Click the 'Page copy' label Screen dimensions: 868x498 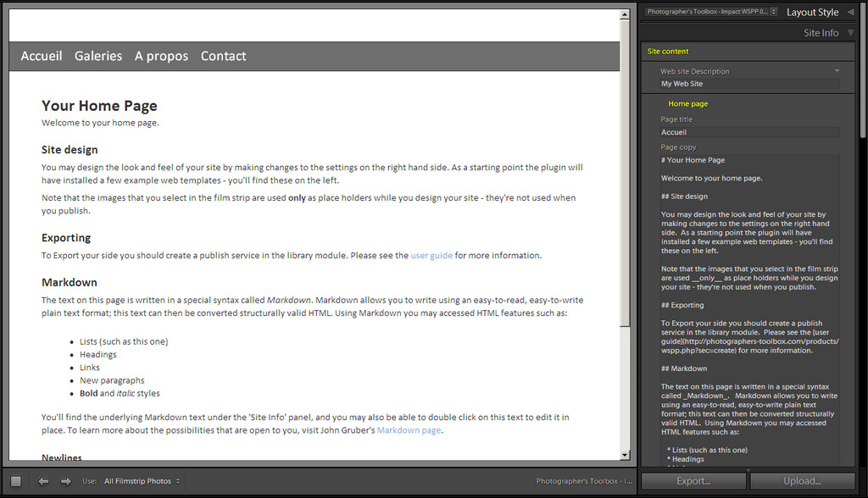pyautogui.click(x=678, y=147)
